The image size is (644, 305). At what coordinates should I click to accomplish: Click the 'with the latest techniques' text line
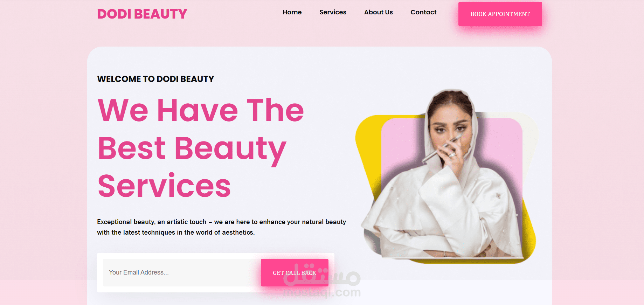[176, 233]
